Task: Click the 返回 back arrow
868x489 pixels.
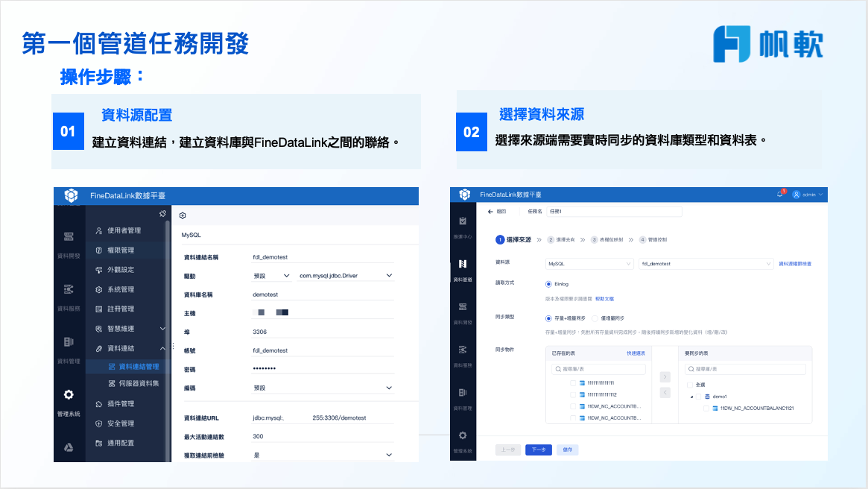Action: (490, 212)
